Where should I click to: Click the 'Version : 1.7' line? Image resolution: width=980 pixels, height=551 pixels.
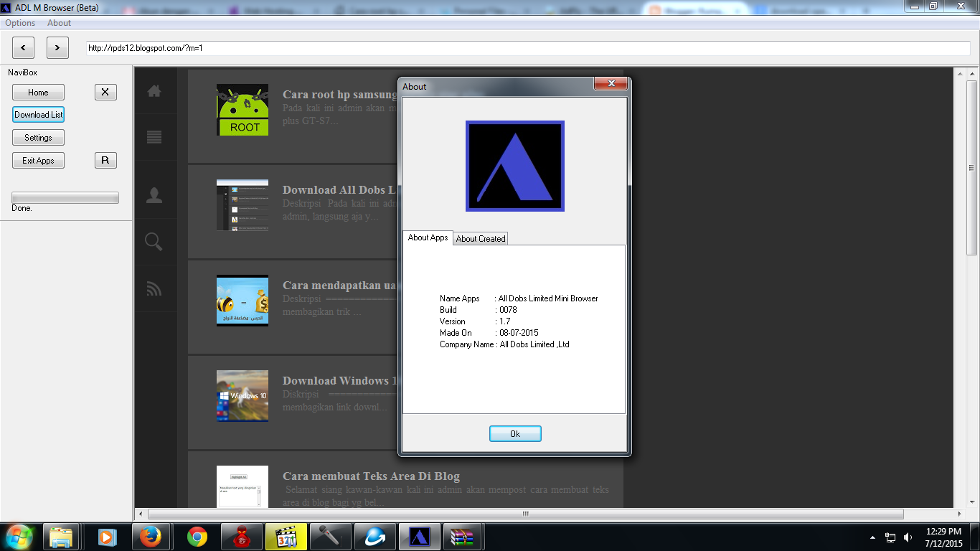(475, 321)
